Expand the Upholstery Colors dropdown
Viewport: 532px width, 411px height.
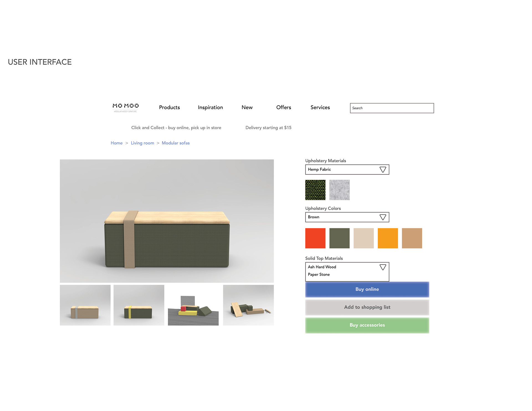(x=383, y=217)
